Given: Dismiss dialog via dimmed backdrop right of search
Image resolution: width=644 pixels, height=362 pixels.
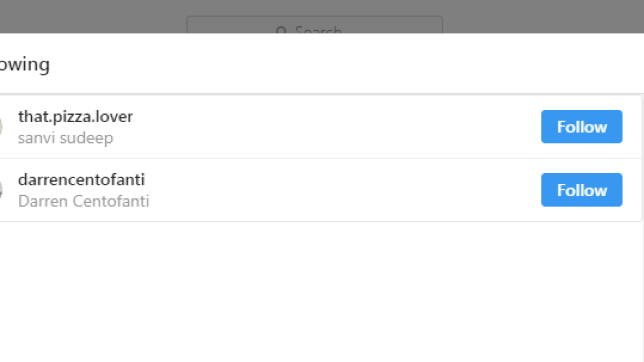Looking at the screenshot, I should pos(542,16).
